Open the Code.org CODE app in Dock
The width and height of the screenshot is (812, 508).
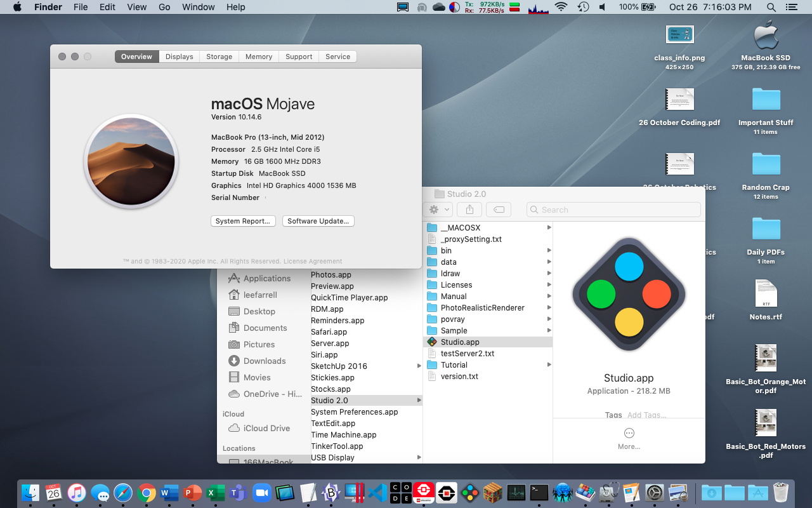(x=401, y=493)
